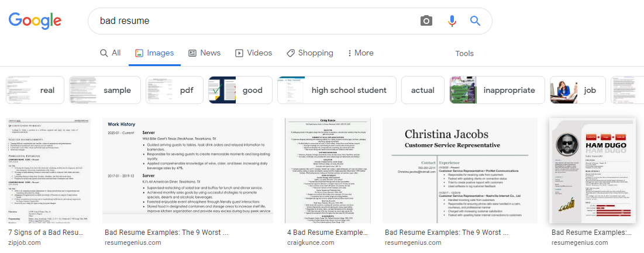Click the Shopping tag icon
Image resolution: width=644 pixels, height=253 pixels.
[x=290, y=53]
